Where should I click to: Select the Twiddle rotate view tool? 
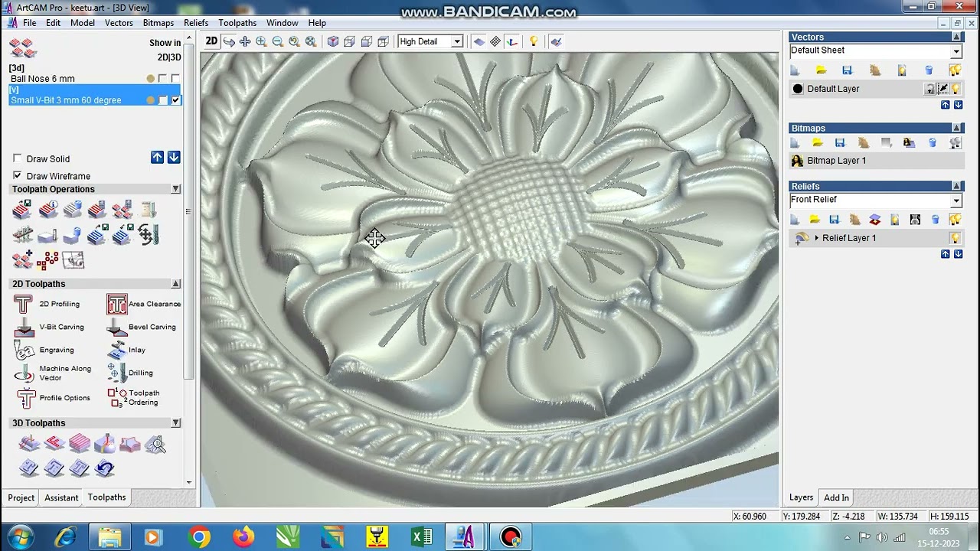[x=229, y=41]
